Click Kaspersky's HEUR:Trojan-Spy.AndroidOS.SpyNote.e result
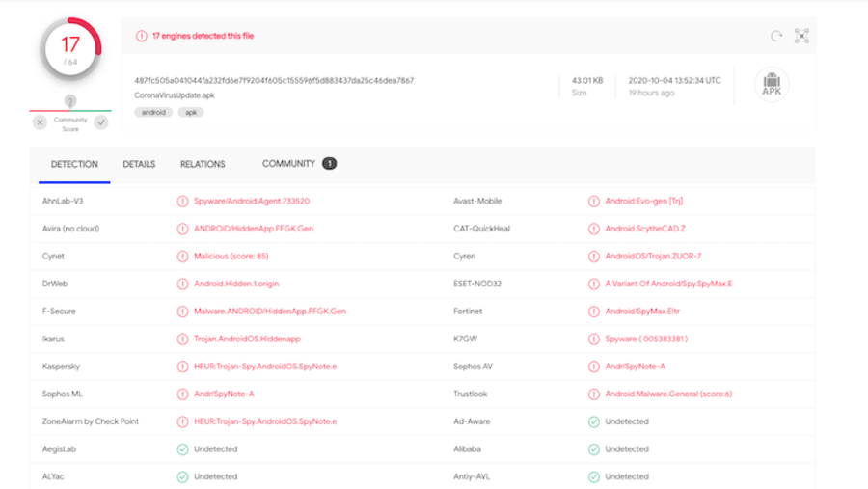This screenshot has width=868, height=489. click(265, 367)
